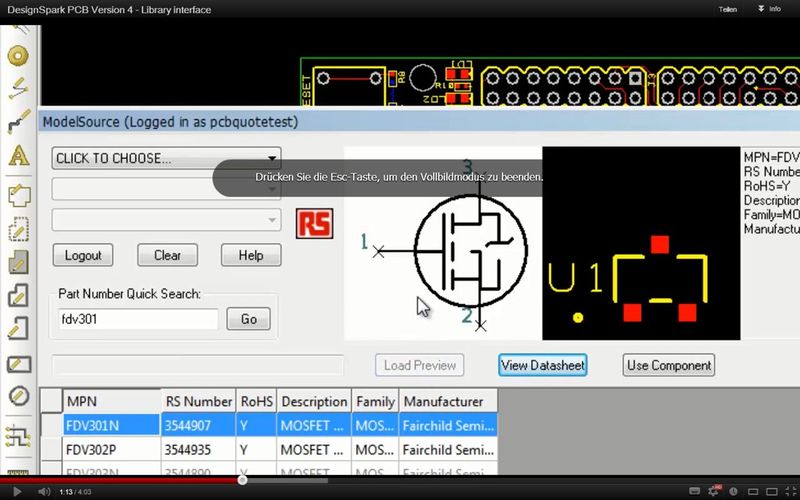Select the autoroute nets tool
This screenshot has width=800, height=500.
click(x=18, y=436)
